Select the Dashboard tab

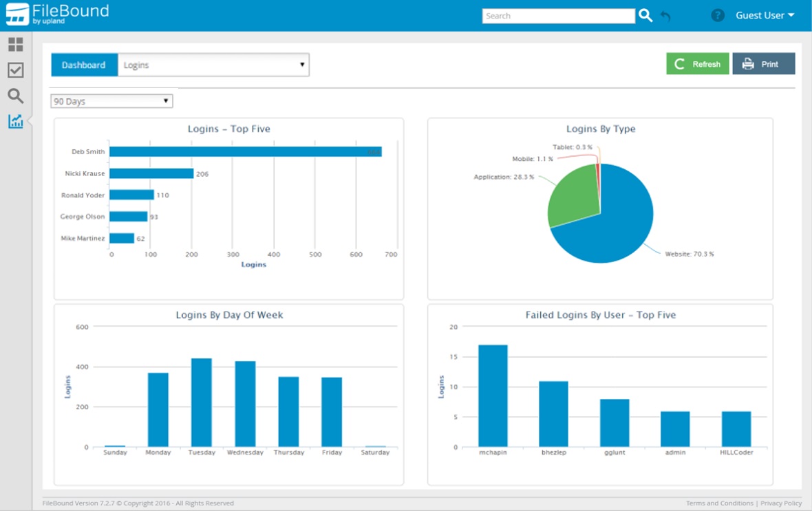point(84,65)
